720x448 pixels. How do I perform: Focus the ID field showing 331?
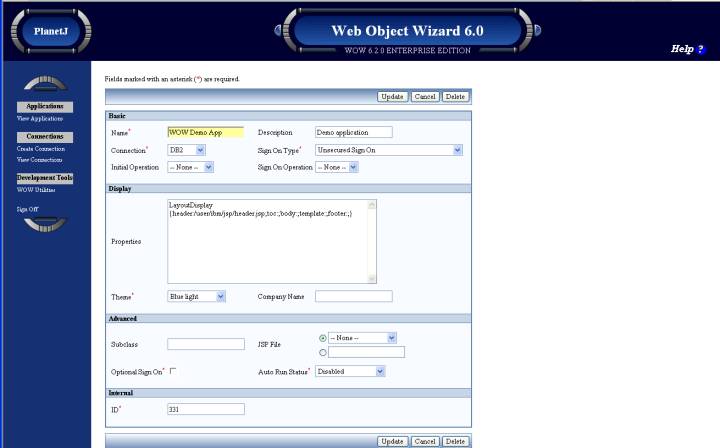click(206, 409)
